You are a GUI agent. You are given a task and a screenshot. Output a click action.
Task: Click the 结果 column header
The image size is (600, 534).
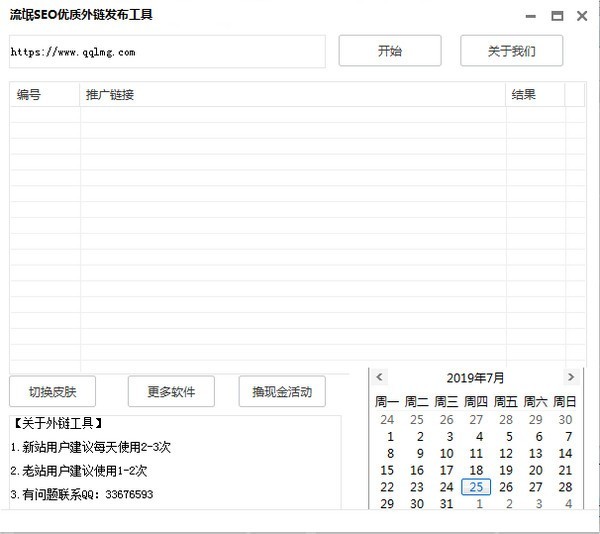(x=535, y=94)
